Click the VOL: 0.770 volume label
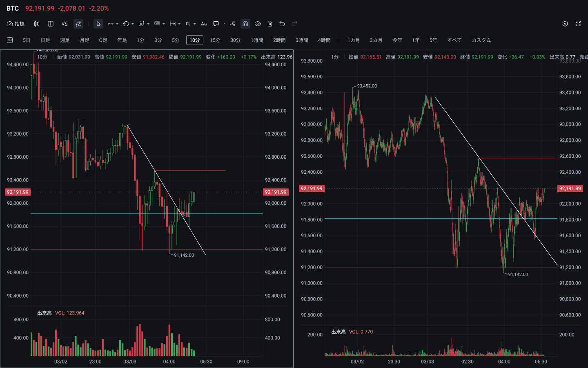The width and height of the screenshot is (588, 368). point(361,332)
